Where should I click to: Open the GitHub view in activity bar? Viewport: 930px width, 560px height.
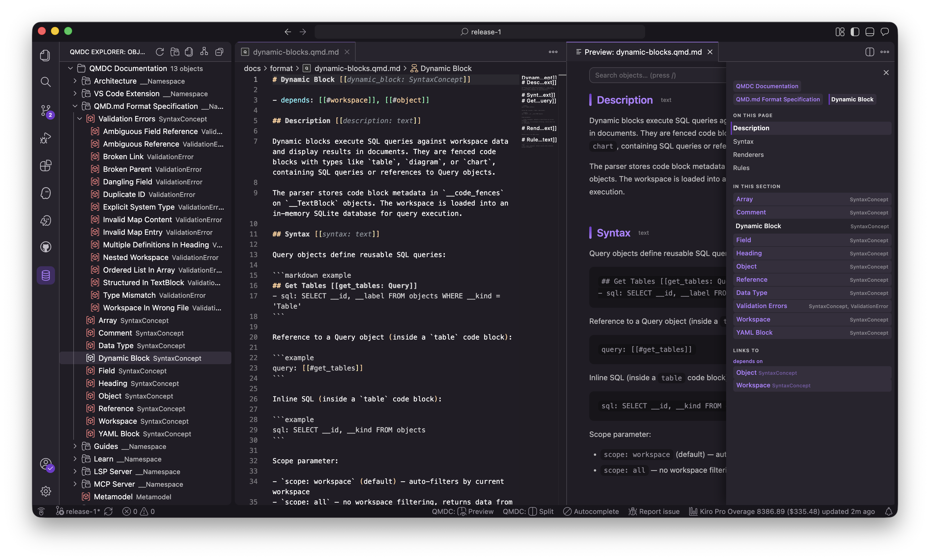[x=45, y=247]
